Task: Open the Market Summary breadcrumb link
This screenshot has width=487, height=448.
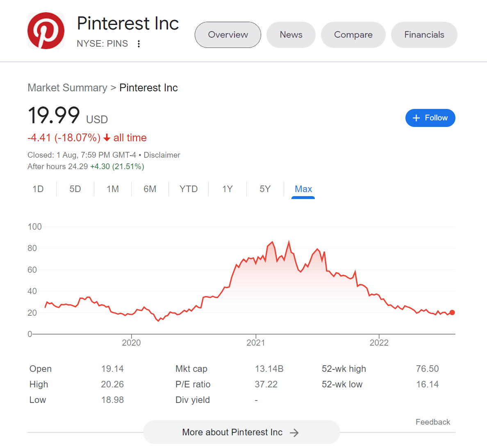Action: (x=67, y=88)
